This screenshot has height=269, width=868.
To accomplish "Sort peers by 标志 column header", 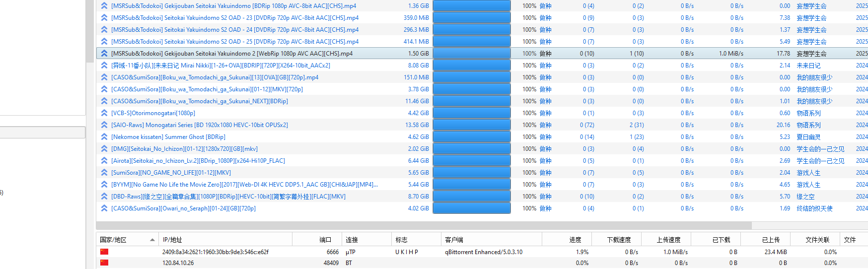I will [x=416, y=240].
